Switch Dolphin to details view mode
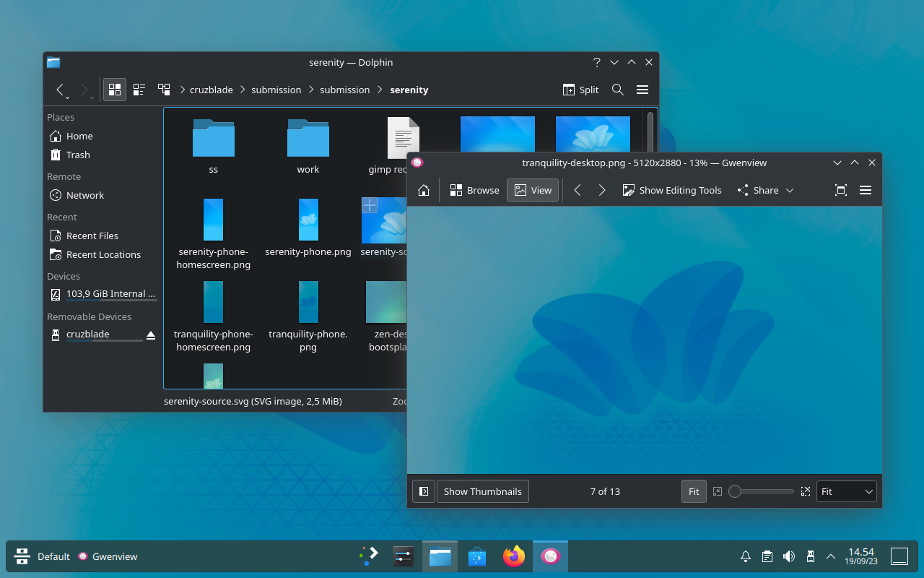The width and height of the screenshot is (924, 578). click(139, 90)
